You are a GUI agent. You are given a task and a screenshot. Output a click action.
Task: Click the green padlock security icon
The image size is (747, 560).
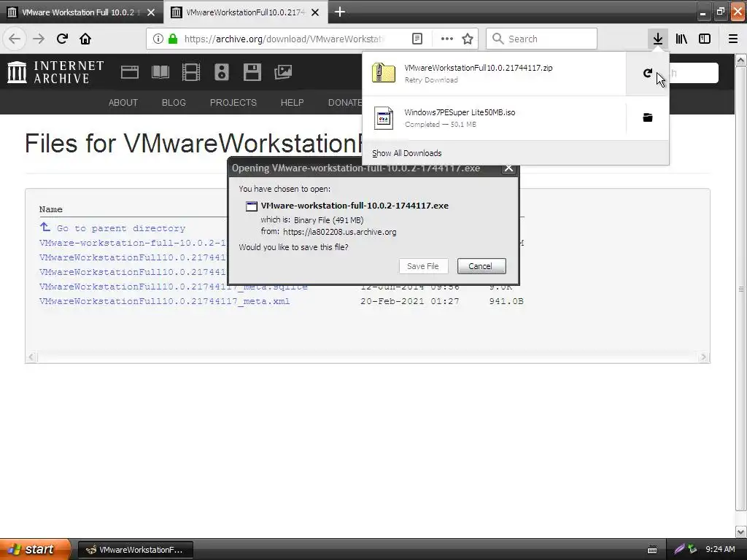[x=173, y=39]
